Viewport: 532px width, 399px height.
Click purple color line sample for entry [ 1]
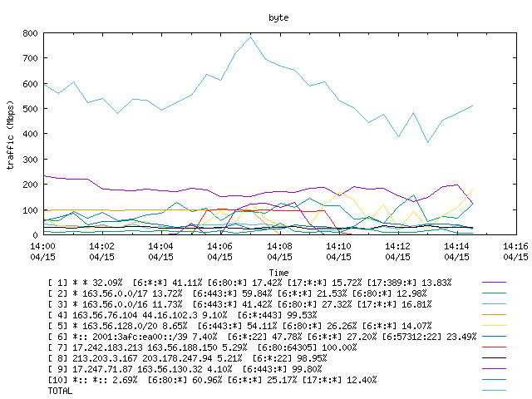[494, 283]
